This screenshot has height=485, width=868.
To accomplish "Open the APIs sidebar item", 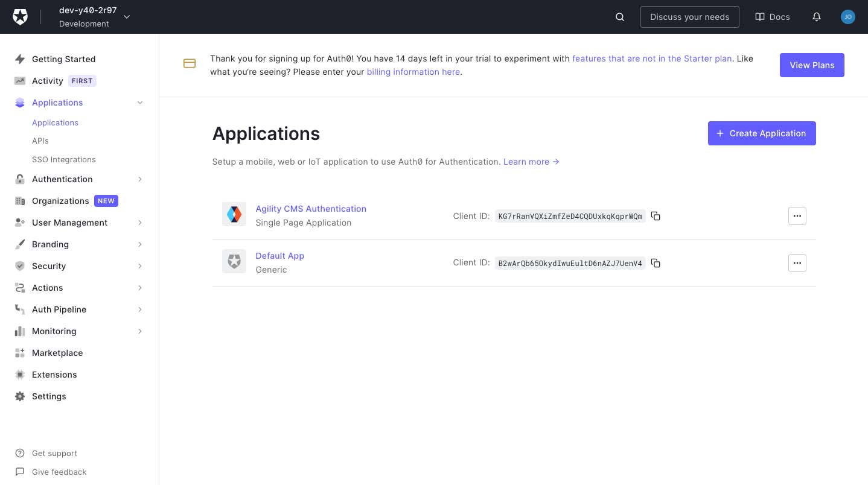I will click(40, 141).
